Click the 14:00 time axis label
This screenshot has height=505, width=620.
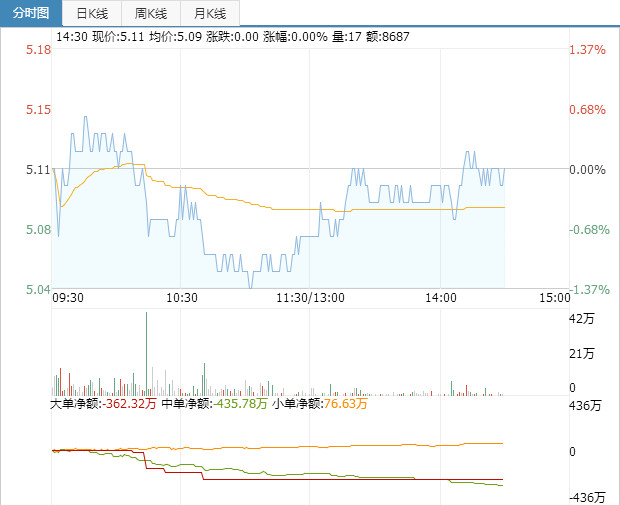click(440, 298)
